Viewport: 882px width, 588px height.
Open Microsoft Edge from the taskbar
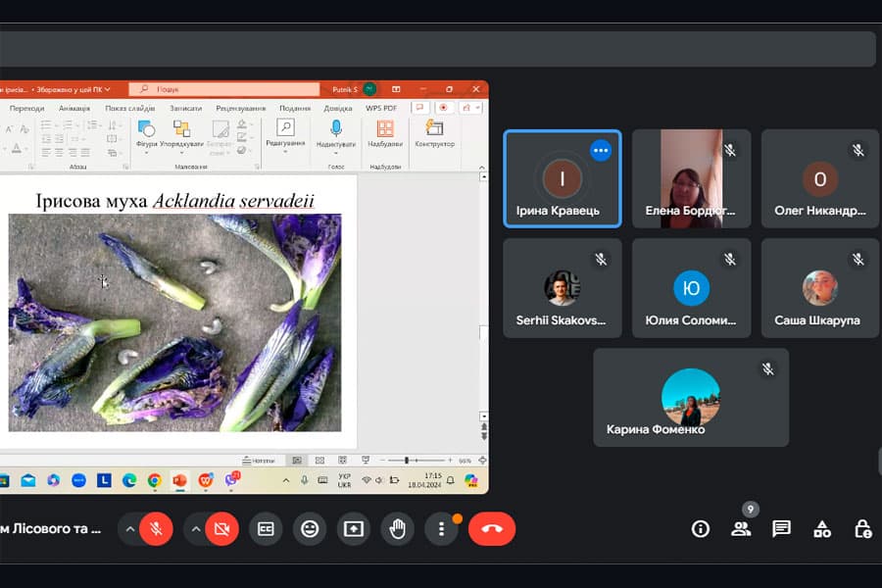[x=128, y=480]
